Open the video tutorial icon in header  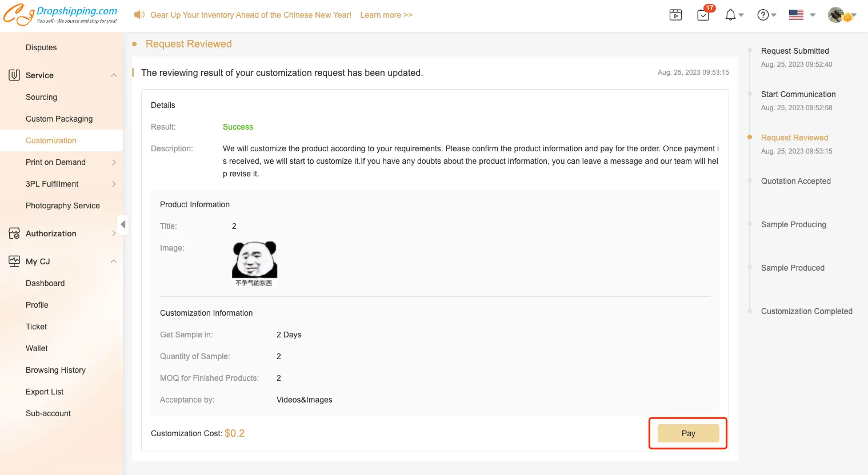pyautogui.click(x=675, y=15)
